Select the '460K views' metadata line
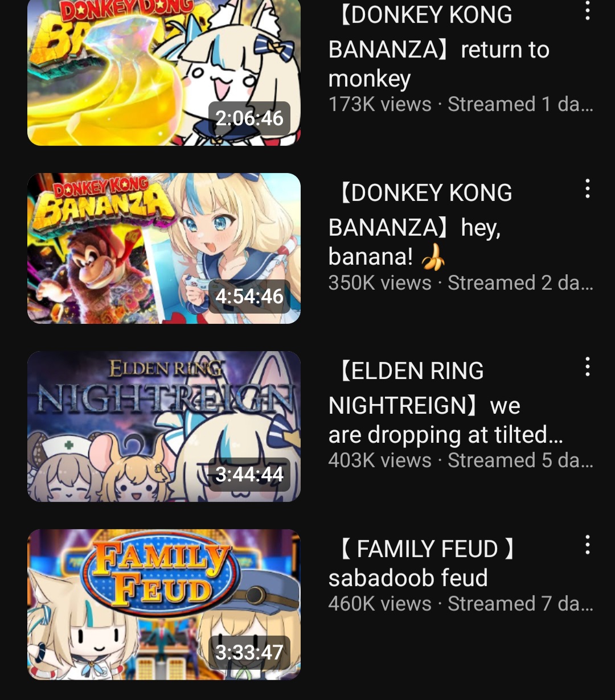The width and height of the screenshot is (615, 700). [x=461, y=604]
